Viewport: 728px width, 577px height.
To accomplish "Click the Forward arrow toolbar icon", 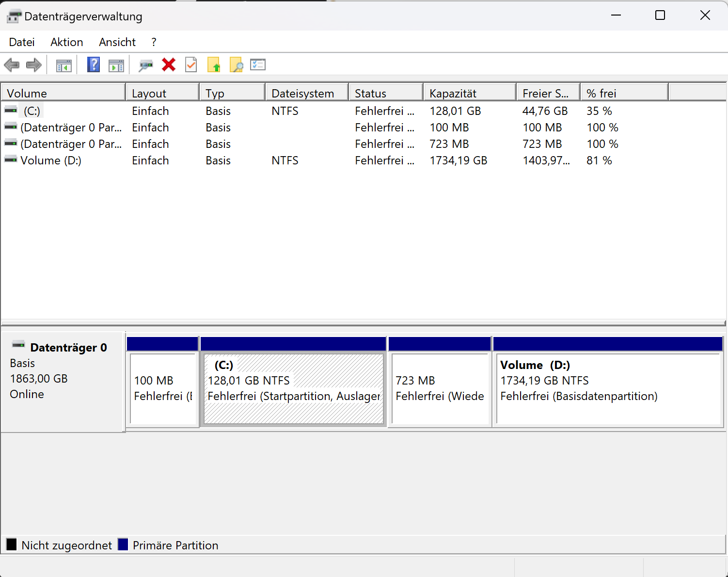I will pos(34,65).
